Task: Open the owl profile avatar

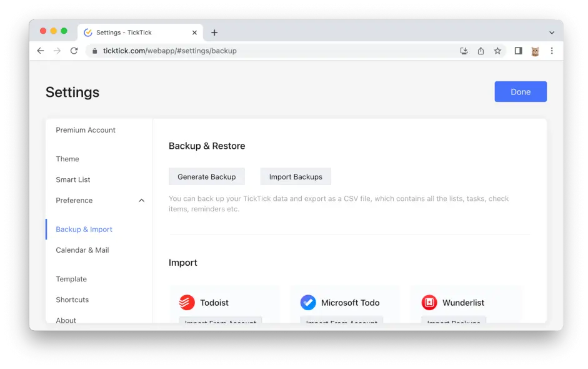Action: [x=535, y=51]
